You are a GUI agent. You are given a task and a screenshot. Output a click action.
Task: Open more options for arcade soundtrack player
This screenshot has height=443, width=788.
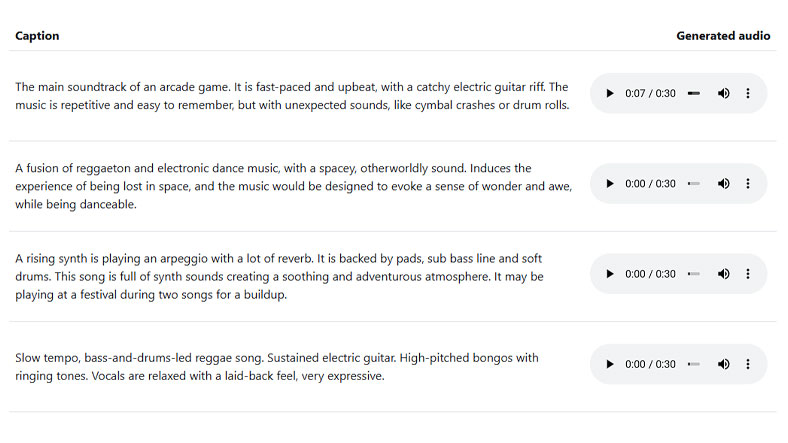(x=748, y=94)
